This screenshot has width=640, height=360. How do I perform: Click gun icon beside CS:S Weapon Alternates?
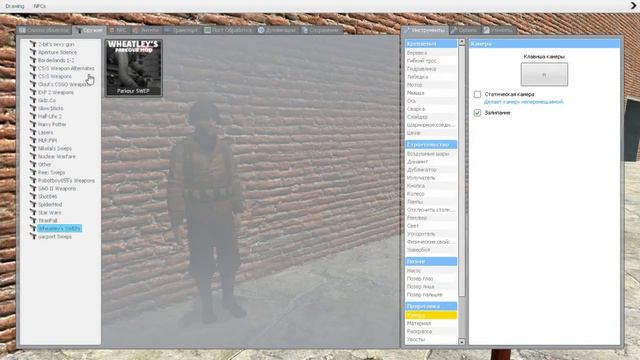coord(33,68)
